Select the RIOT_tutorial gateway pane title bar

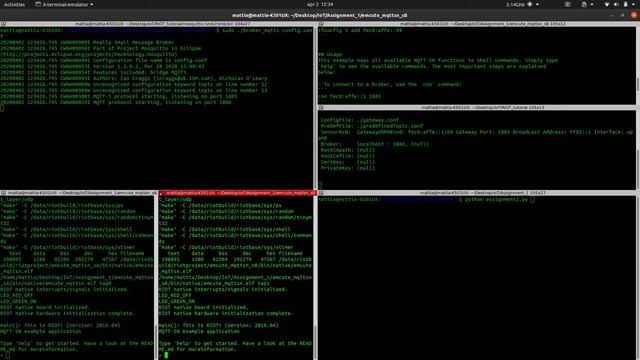coord(478,108)
